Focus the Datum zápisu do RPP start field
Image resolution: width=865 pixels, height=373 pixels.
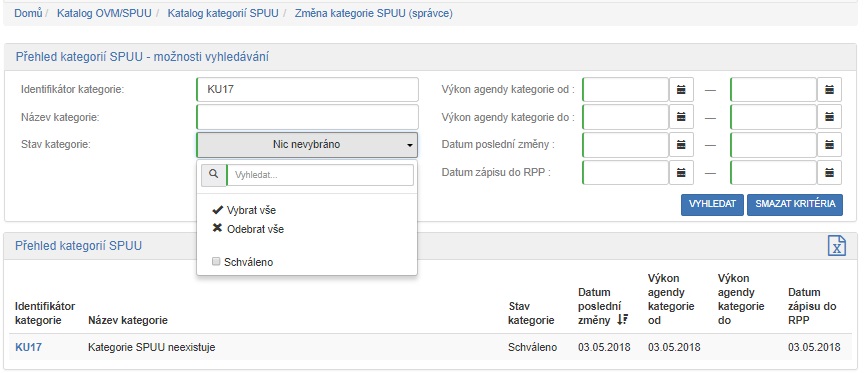coord(626,172)
